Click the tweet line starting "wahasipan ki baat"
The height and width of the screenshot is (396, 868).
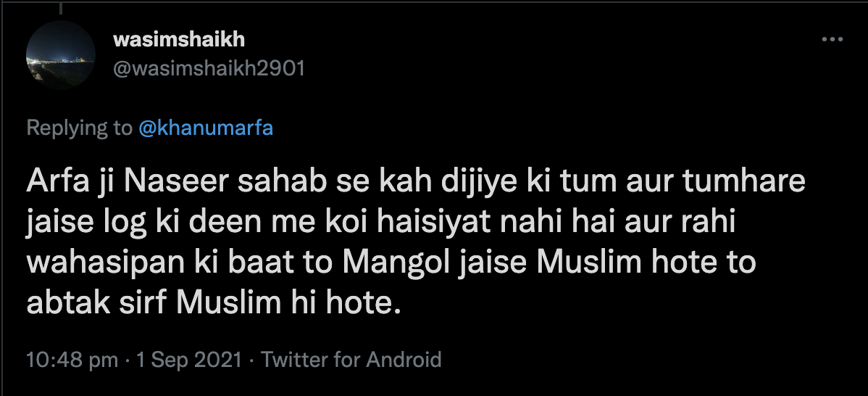point(391,263)
